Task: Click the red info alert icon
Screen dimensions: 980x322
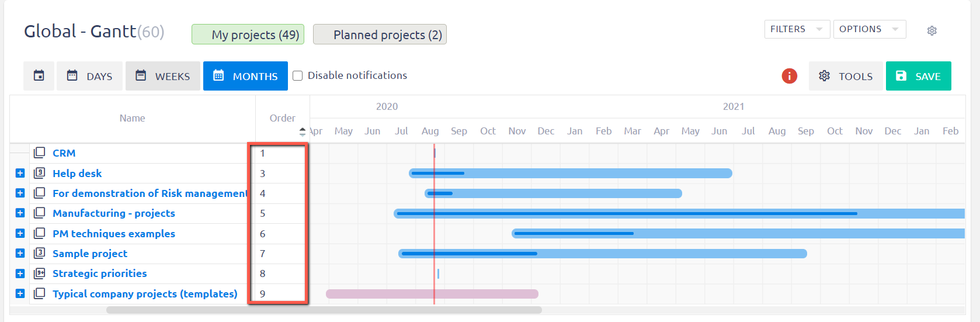Action: [x=789, y=76]
